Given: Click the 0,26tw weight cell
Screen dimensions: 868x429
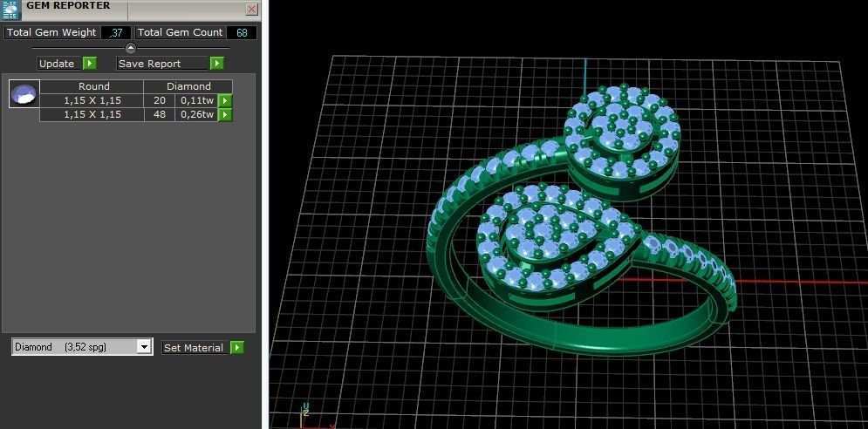Looking at the screenshot, I should tap(196, 114).
